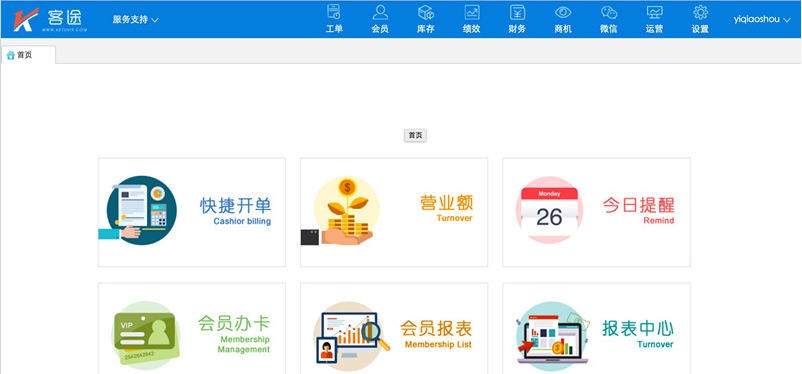Open the 绩效 performance icon

coord(472,12)
